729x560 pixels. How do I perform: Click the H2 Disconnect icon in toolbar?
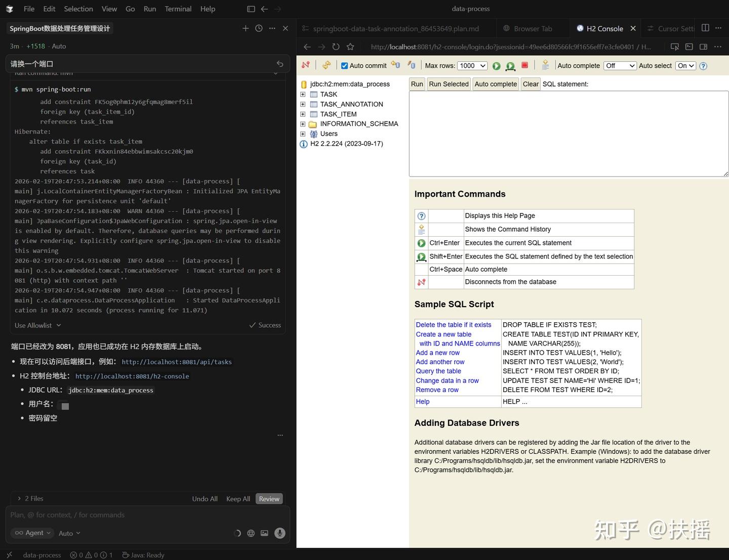(305, 65)
